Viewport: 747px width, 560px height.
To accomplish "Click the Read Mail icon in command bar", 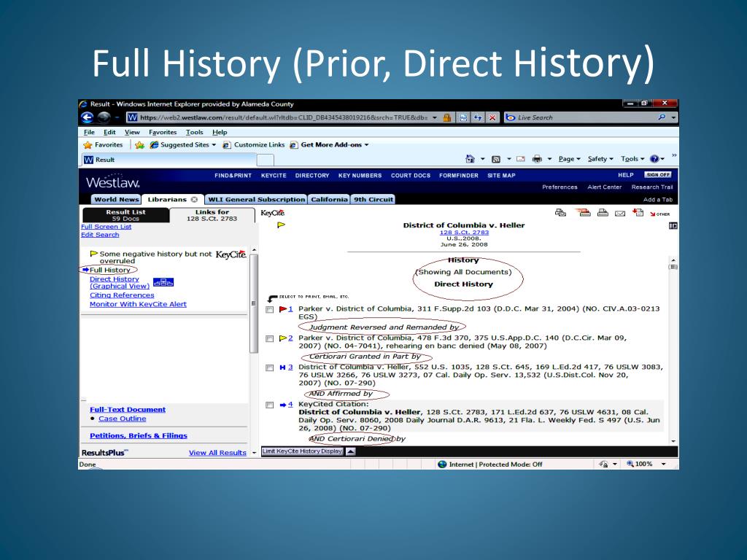I will coord(521,159).
